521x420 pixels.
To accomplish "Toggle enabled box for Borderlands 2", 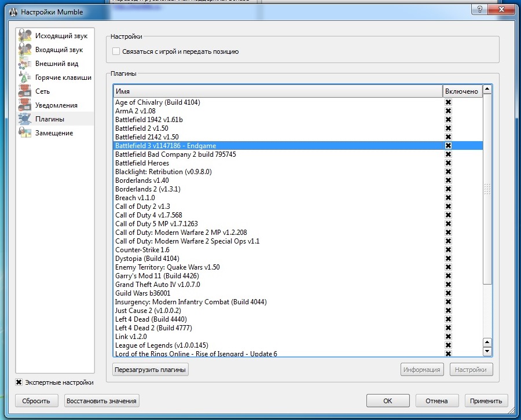I will pyautogui.click(x=448, y=189).
